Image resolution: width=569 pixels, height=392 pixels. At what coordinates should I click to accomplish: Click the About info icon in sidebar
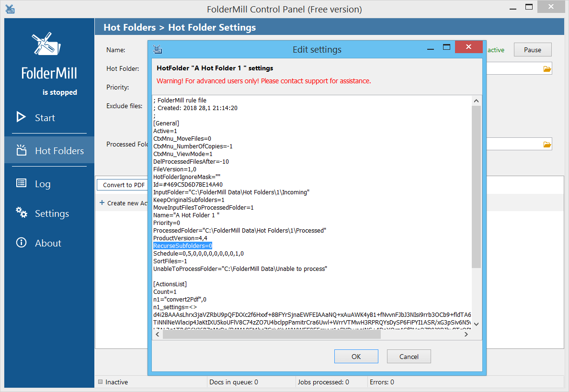(x=22, y=242)
